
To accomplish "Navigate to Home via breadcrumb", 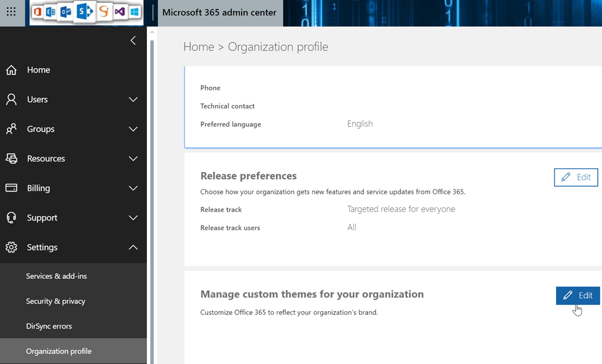I will pyautogui.click(x=198, y=47).
